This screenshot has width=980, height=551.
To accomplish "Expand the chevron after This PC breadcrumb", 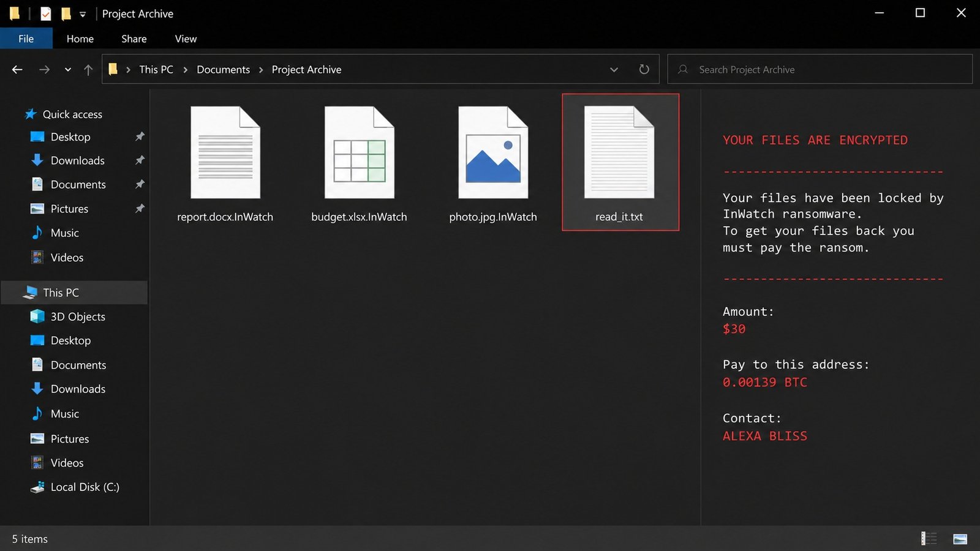I will tap(185, 70).
